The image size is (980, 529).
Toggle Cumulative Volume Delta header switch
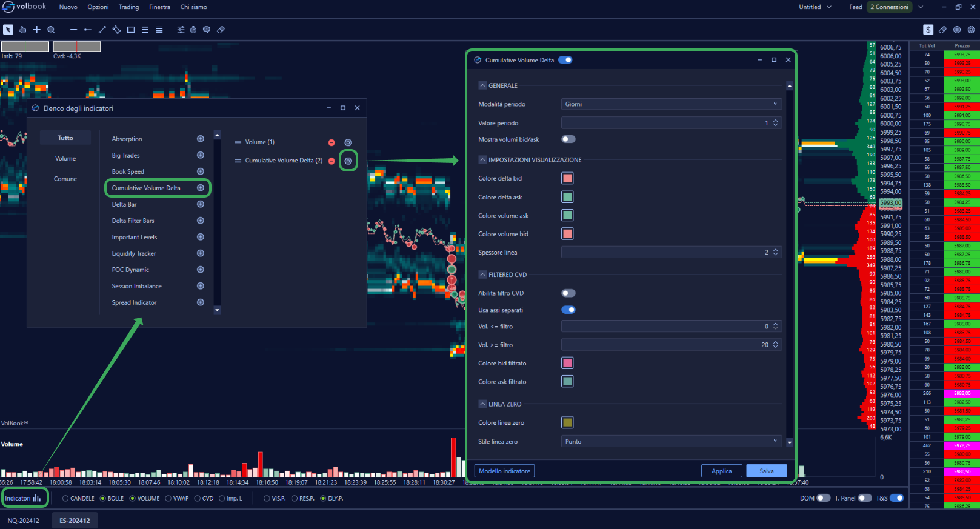pos(565,60)
